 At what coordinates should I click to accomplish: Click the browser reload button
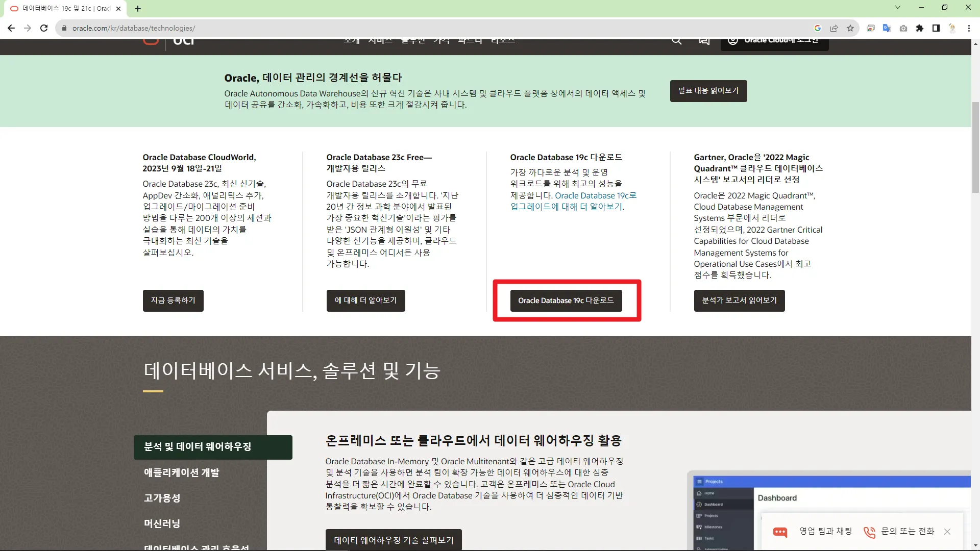[x=44, y=28]
